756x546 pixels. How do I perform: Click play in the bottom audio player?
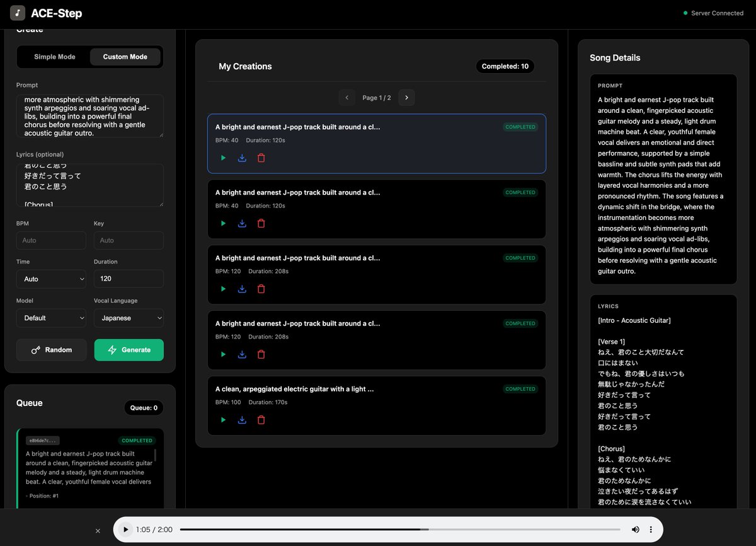[x=125, y=530]
